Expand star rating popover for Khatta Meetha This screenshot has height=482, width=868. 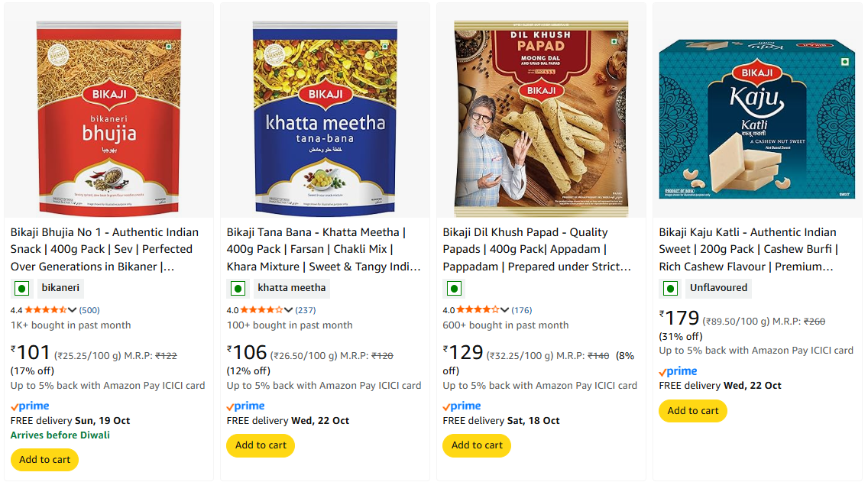coord(289,310)
